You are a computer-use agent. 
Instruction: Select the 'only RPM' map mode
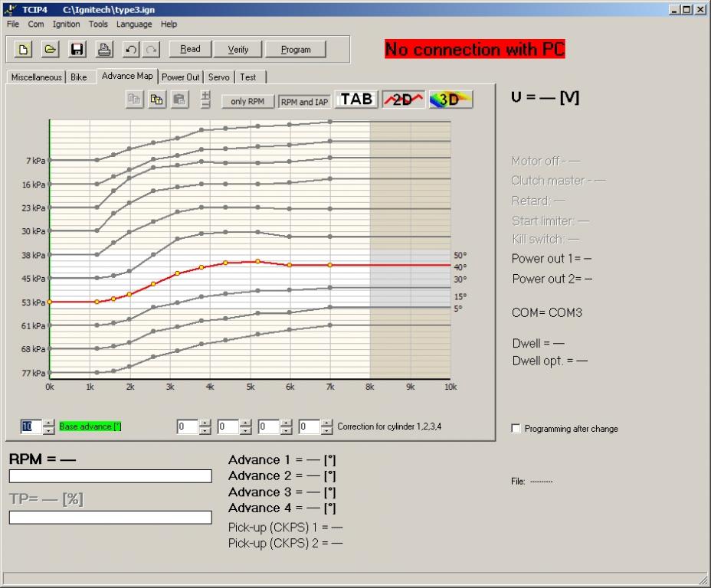click(247, 102)
